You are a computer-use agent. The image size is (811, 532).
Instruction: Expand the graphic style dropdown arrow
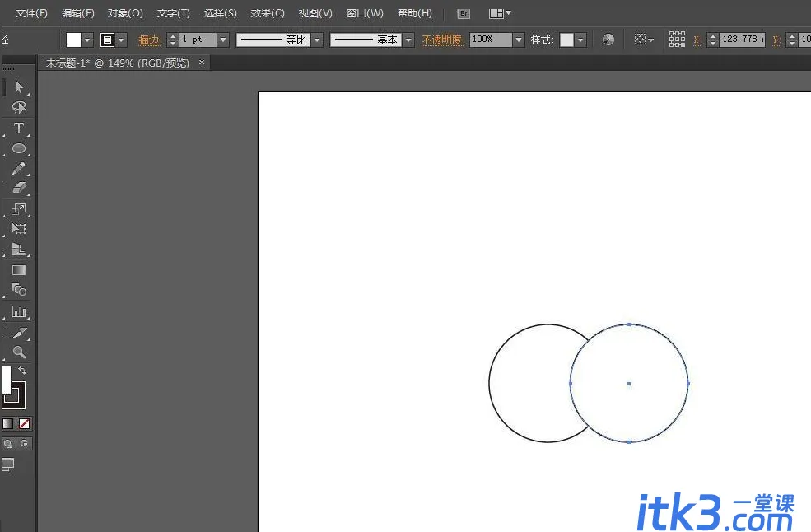(580, 40)
